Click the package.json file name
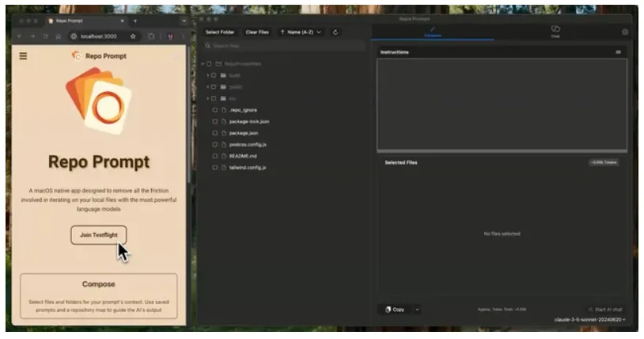Screen dimensions: 644x339 pos(244,133)
